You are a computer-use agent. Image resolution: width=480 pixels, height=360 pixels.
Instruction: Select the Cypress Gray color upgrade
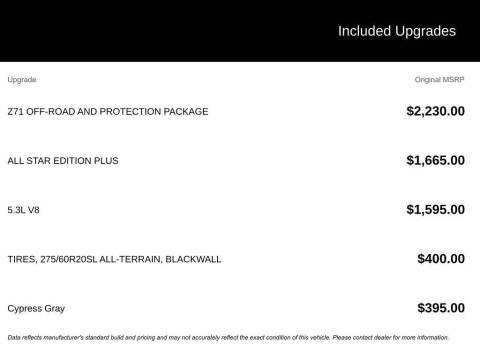coord(36,309)
